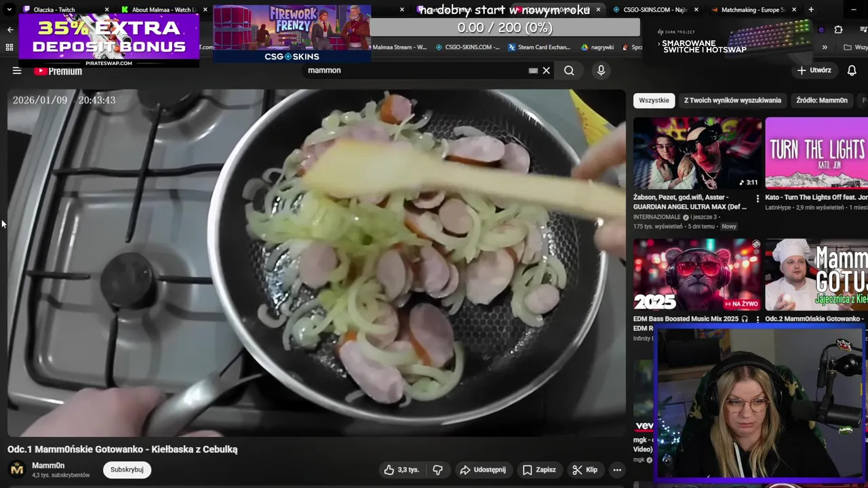Image resolution: width=868 pixels, height=488 pixels.
Task: Go to the YouTube Premium home logo
Action: [58, 70]
